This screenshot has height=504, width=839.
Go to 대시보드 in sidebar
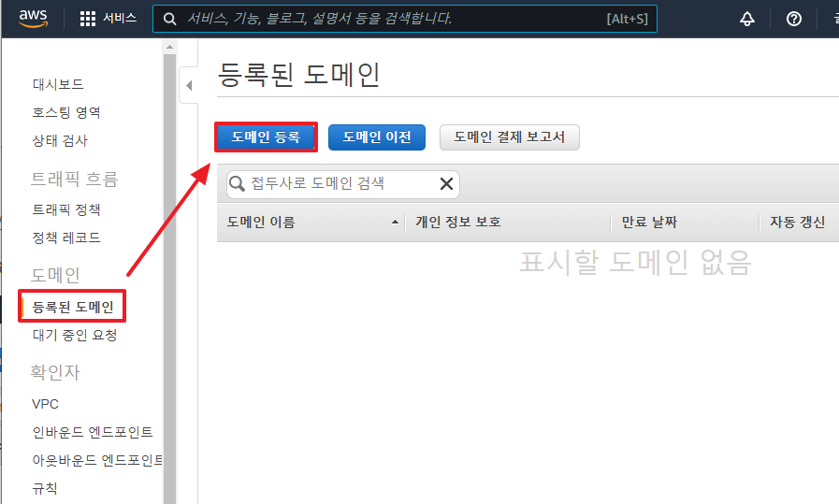pos(58,84)
